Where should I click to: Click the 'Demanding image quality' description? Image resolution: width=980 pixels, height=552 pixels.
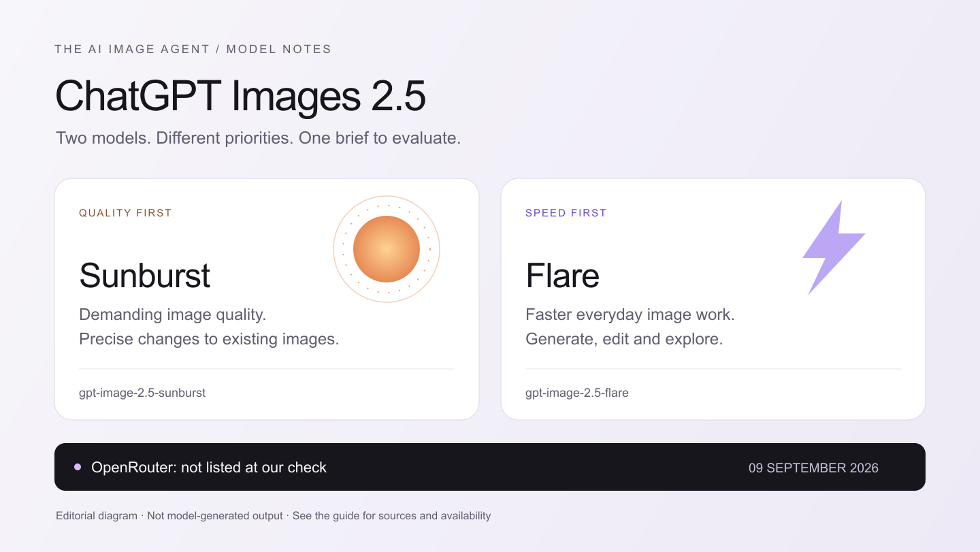pyautogui.click(x=173, y=315)
